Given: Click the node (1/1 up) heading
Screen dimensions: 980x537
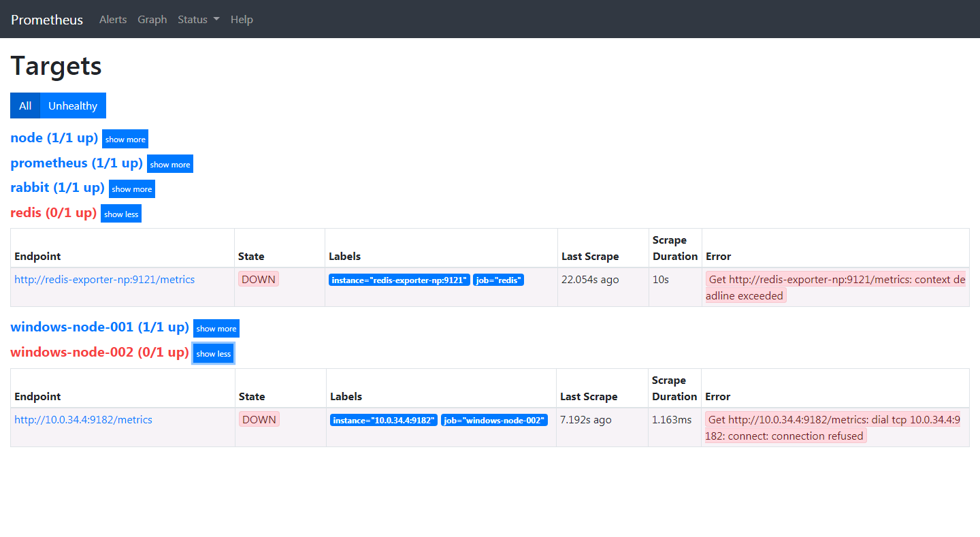Looking at the screenshot, I should coord(54,138).
